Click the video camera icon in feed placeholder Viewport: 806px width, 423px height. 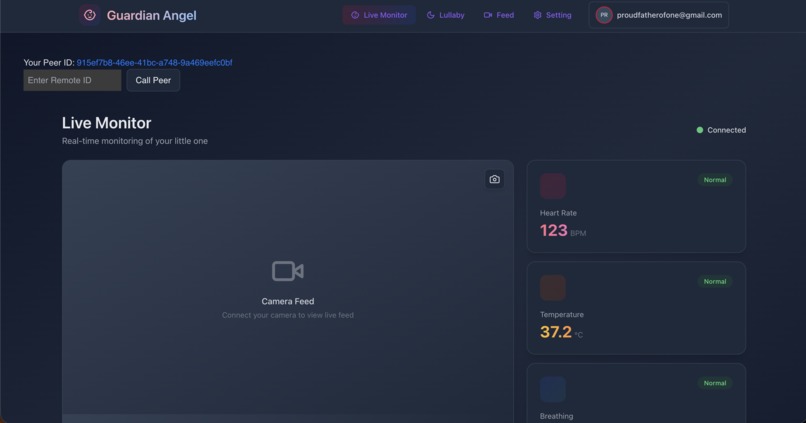coord(288,271)
